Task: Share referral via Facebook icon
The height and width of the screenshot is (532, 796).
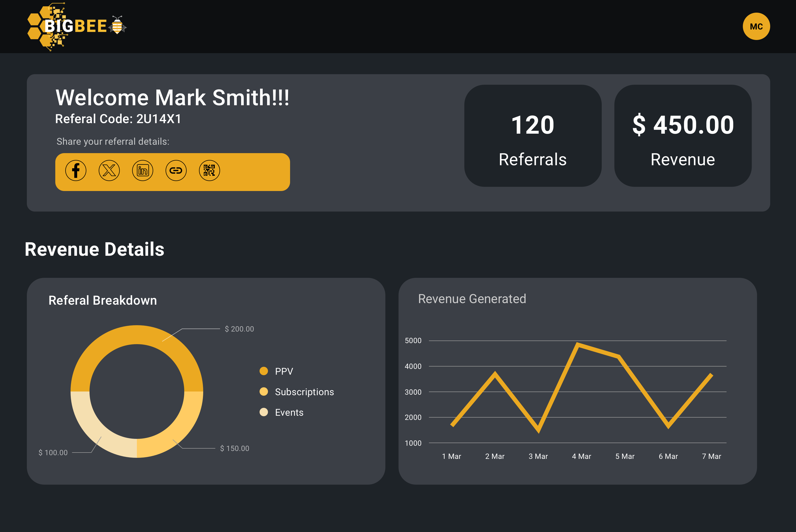Action: point(76,170)
